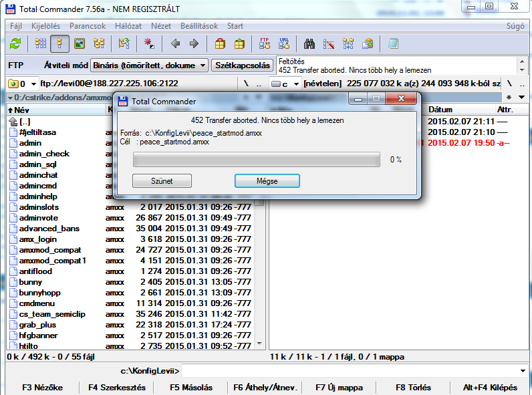Click the Mégse cancel button
The width and height of the screenshot is (532, 395).
(x=267, y=181)
